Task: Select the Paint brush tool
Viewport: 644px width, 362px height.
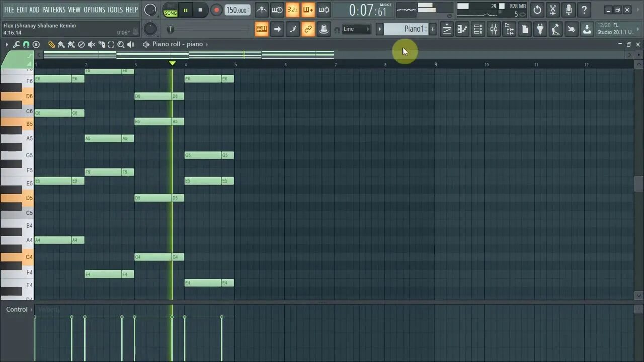Action: click(x=61, y=45)
